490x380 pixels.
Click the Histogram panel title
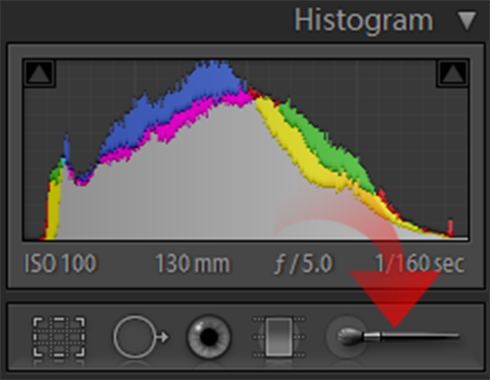pos(363,21)
